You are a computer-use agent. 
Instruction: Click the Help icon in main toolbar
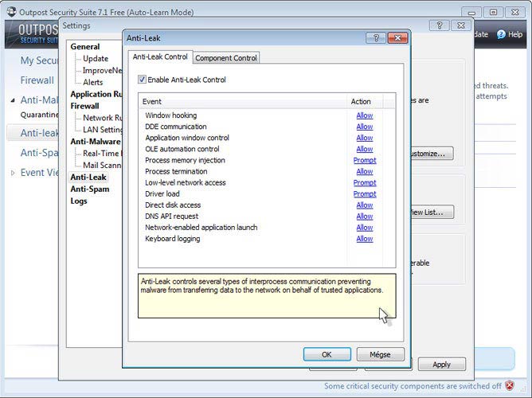pos(500,34)
